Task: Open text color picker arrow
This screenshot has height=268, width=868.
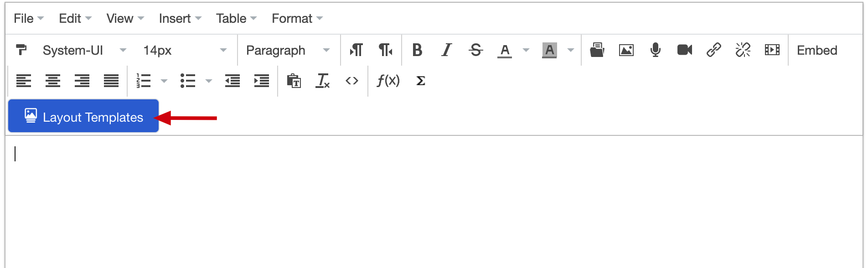Action: point(526,50)
